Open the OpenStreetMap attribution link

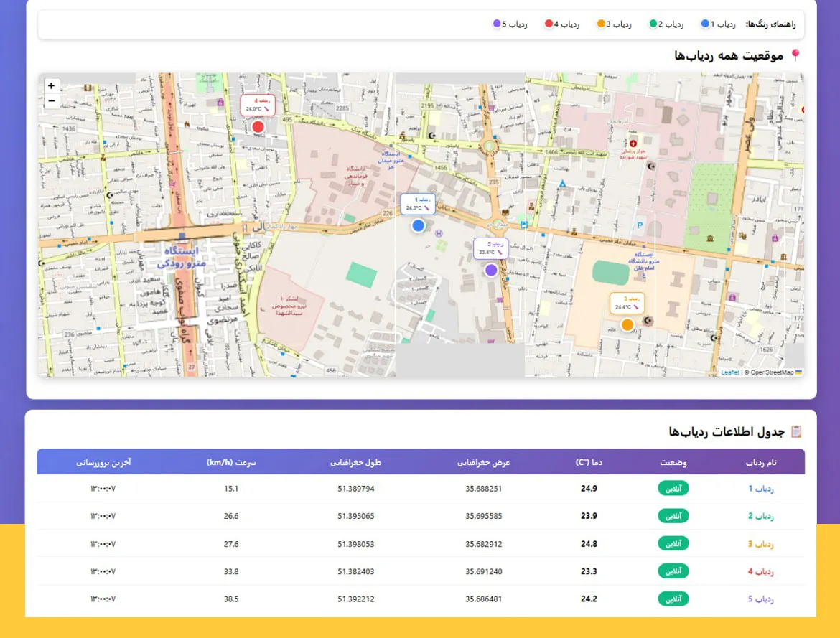pyautogui.click(x=772, y=372)
